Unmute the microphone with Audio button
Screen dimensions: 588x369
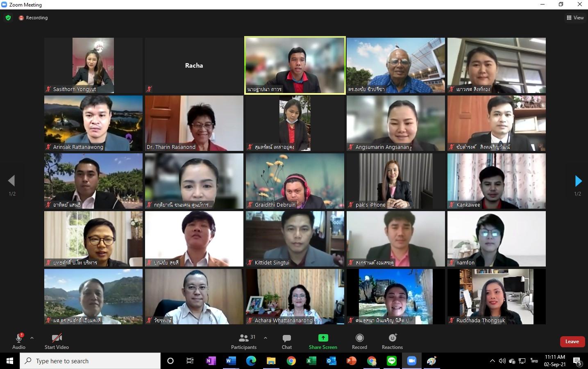click(x=18, y=341)
